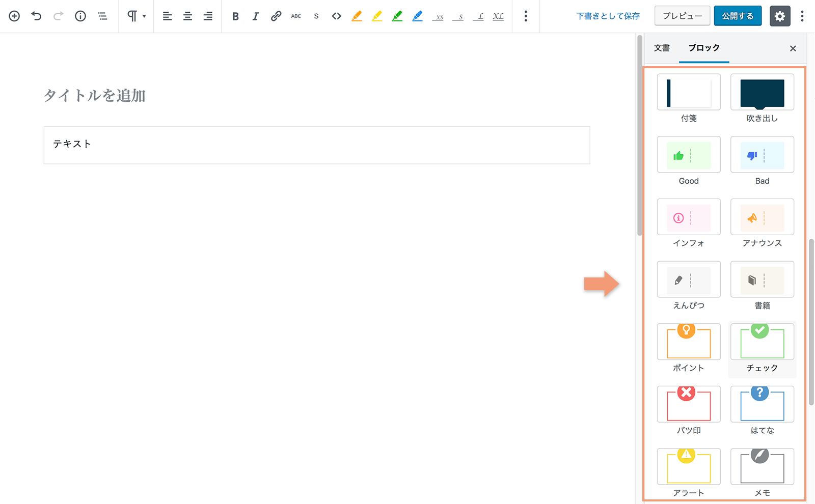This screenshot has width=815, height=504.
Task: Select the 吹き出し block style
Action: tap(762, 99)
